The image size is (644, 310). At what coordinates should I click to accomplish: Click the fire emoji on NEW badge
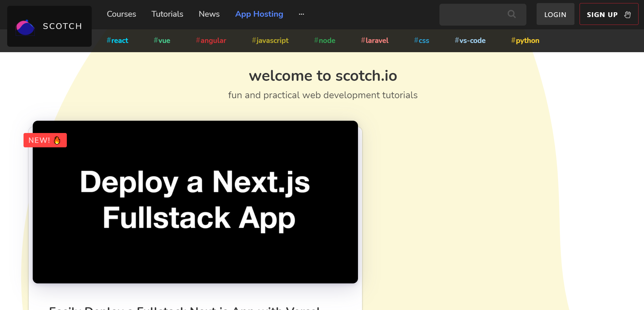click(57, 140)
